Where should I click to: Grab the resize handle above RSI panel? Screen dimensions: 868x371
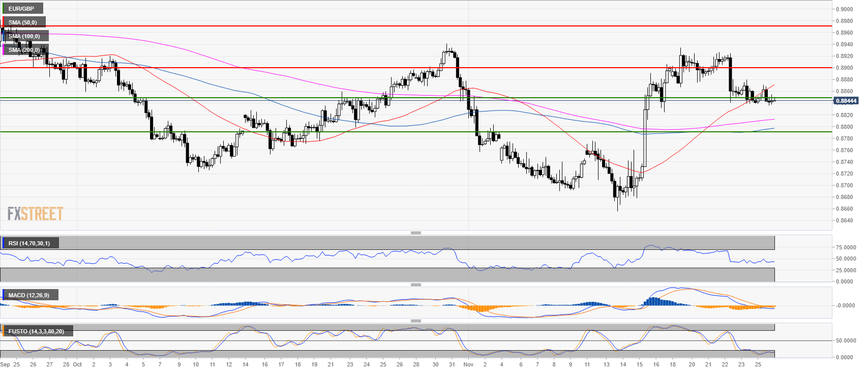click(415, 233)
